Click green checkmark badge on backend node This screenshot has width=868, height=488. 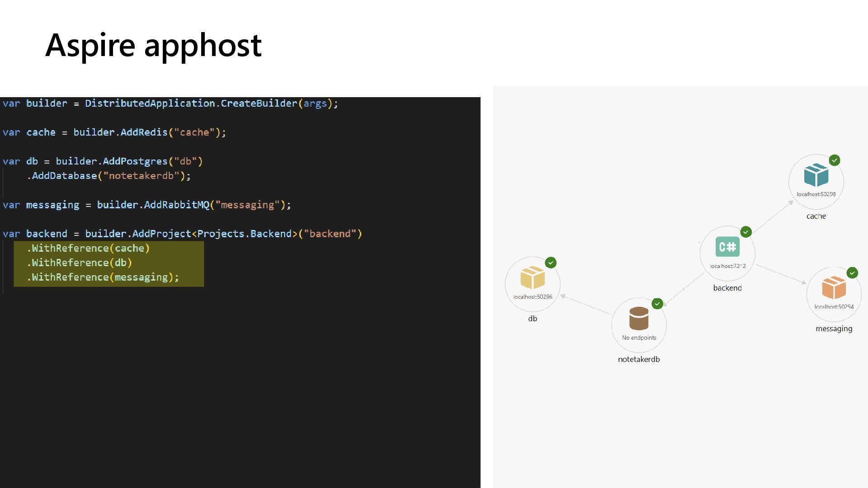(x=746, y=232)
